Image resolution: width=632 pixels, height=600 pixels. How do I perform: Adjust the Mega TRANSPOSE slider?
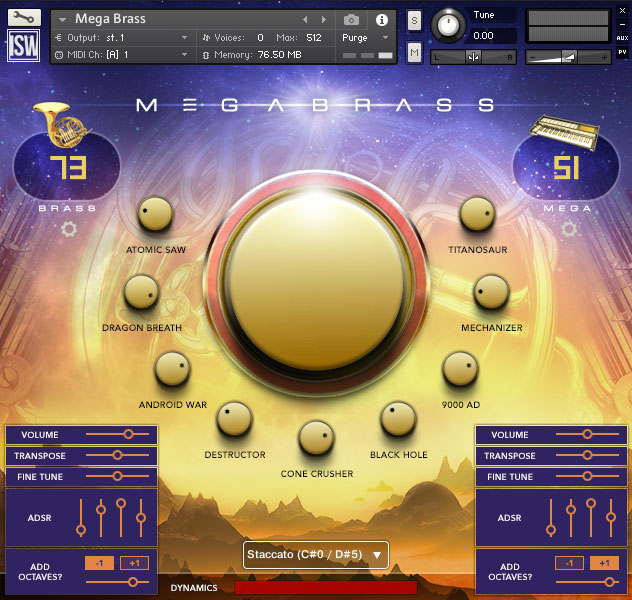pyautogui.click(x=587, y=455)
